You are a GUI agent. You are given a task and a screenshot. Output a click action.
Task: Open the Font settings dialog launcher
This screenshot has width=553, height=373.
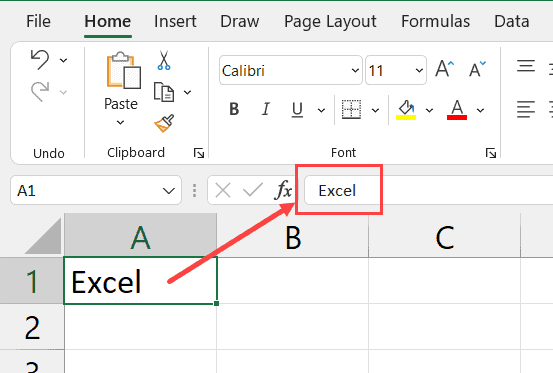pyautogui.click(x=491, y=153)
